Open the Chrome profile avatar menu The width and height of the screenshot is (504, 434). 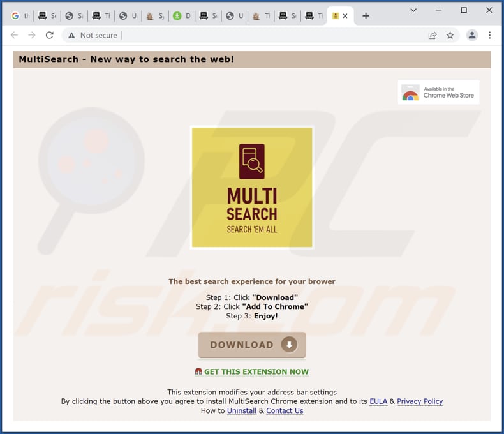471,35
